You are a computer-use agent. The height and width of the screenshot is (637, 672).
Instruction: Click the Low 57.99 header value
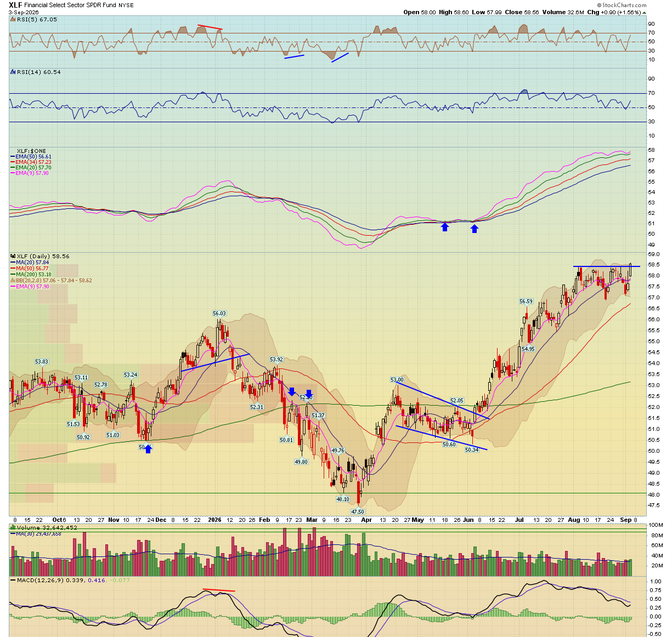tap(485, 12)
